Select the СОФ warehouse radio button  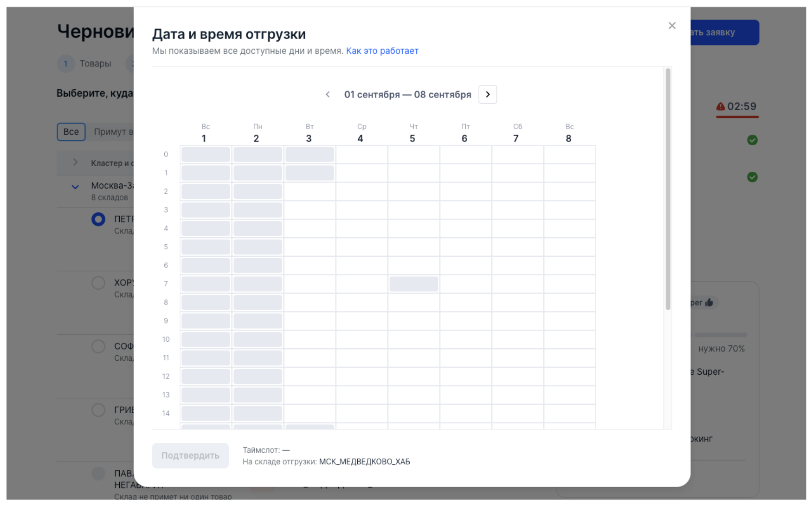pyautogui.click(x=98, y=346)
